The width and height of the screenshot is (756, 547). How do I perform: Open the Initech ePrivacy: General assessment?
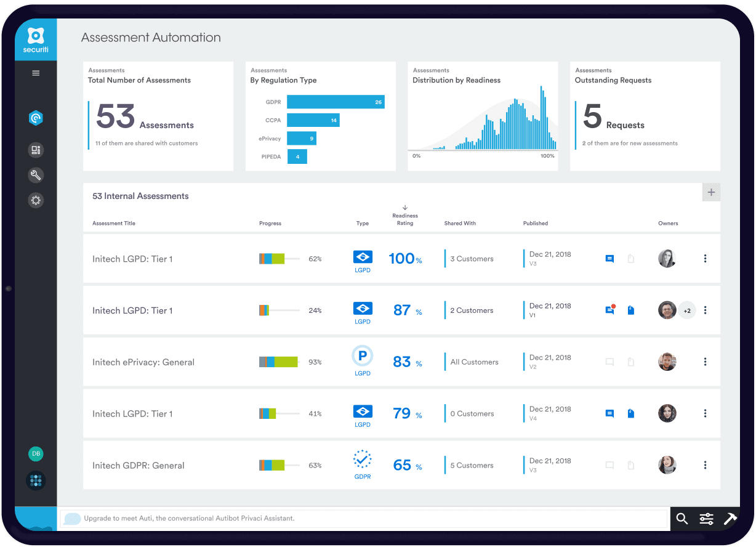(x=143, y=362)
